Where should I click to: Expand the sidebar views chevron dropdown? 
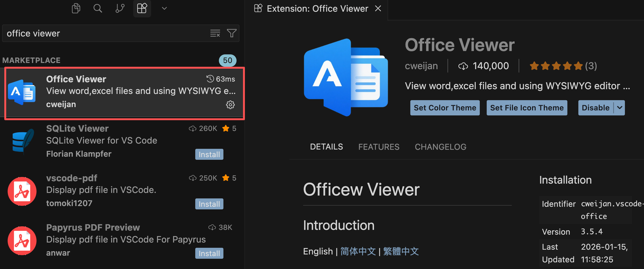164,9
